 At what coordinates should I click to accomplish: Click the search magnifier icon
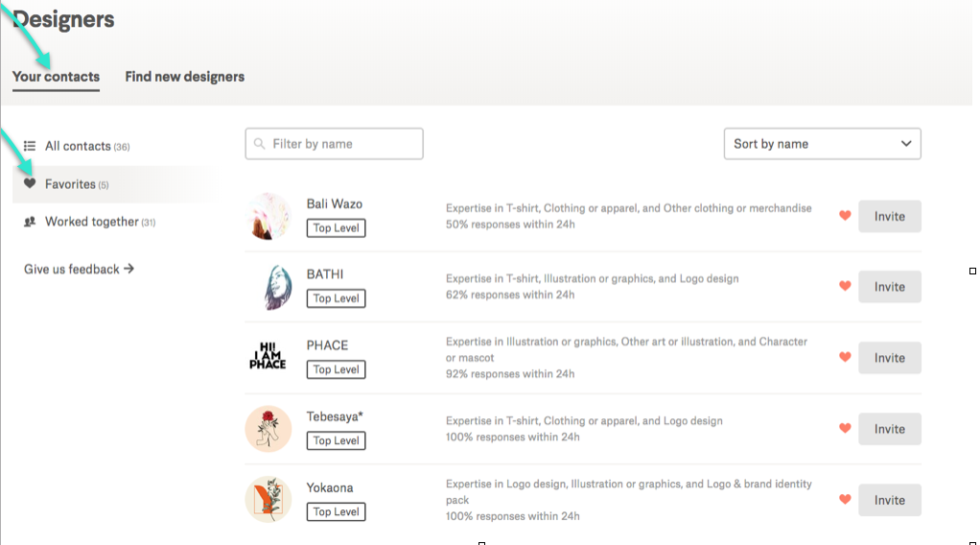[260, 144]
